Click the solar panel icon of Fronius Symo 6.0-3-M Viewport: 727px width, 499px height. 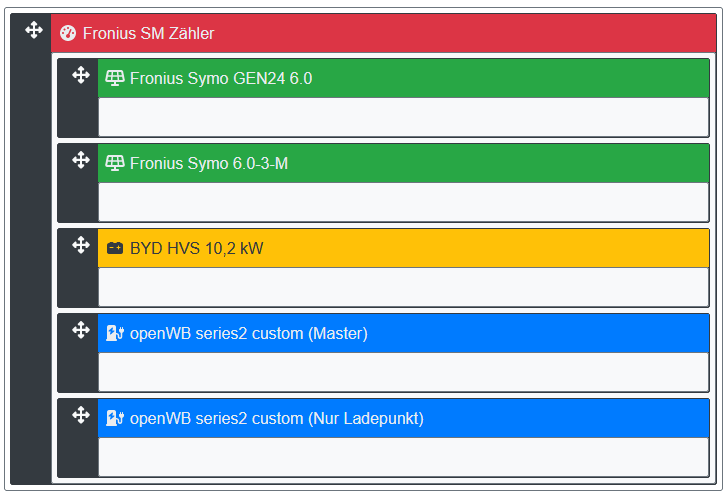coord(115,163)
